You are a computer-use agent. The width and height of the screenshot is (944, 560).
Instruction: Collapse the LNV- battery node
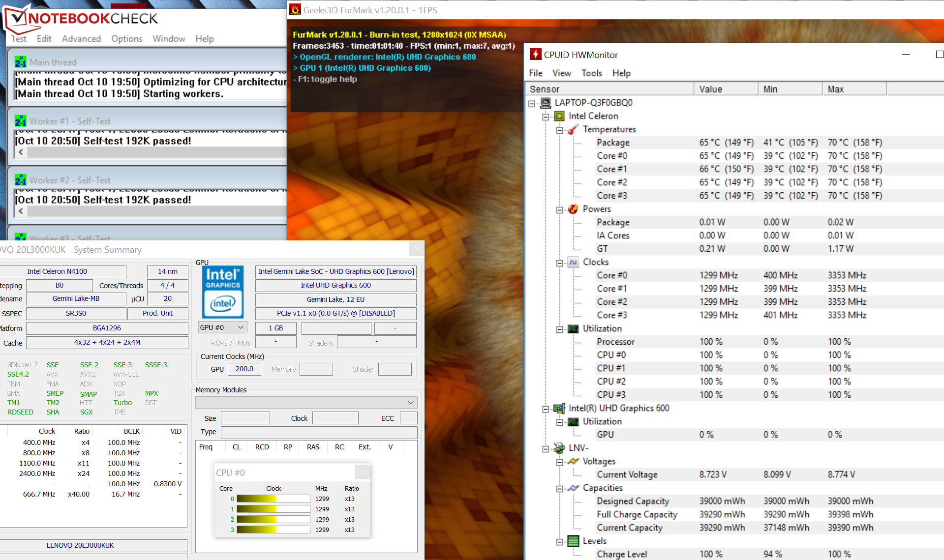(x=546, y=449)
